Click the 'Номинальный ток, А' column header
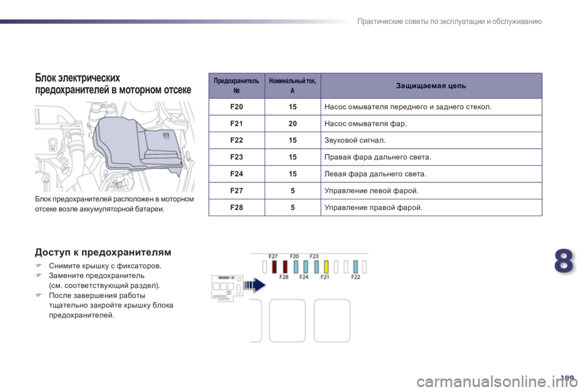Screen dimensions: 588x392 coord(293,86)
